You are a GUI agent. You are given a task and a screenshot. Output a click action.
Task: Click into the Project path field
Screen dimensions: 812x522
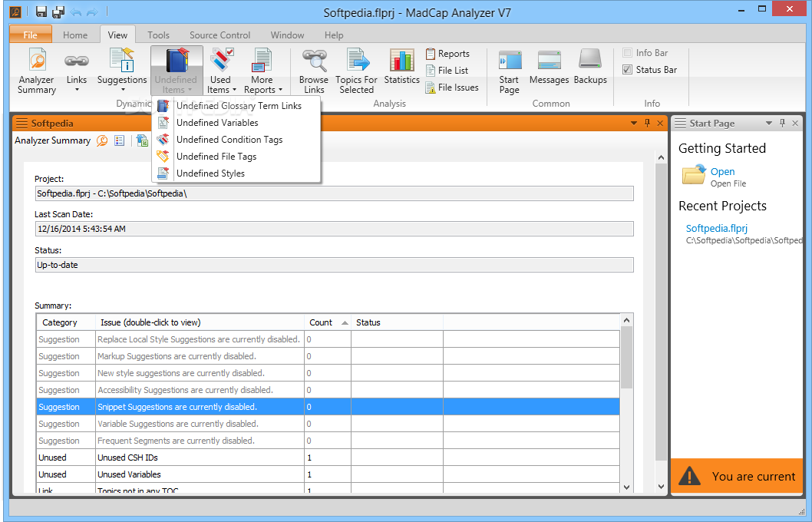(334, 193)
